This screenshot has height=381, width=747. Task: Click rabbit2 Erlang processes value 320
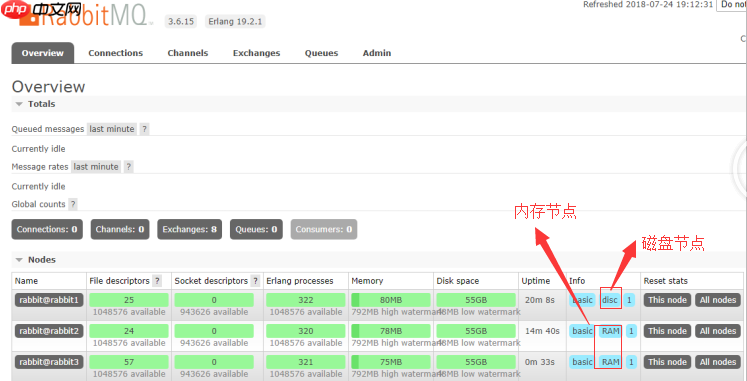pyautogui.click(x=306, y=331)
